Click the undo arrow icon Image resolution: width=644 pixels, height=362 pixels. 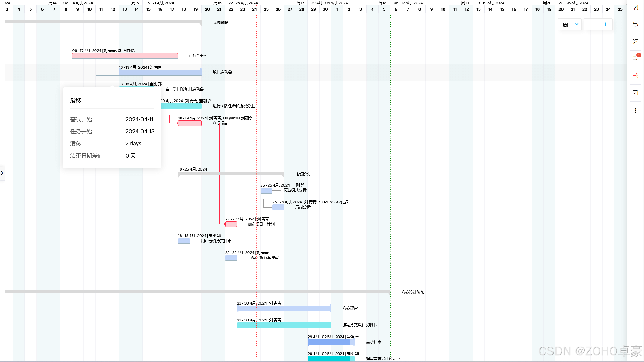click(x=635, y=24)
